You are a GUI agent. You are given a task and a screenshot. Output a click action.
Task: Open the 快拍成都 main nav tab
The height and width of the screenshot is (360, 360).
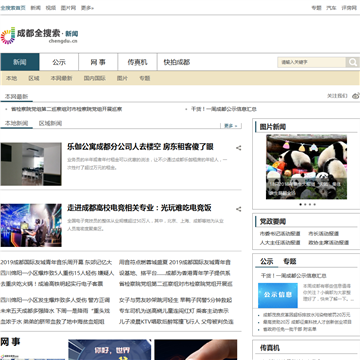(177, 62)
